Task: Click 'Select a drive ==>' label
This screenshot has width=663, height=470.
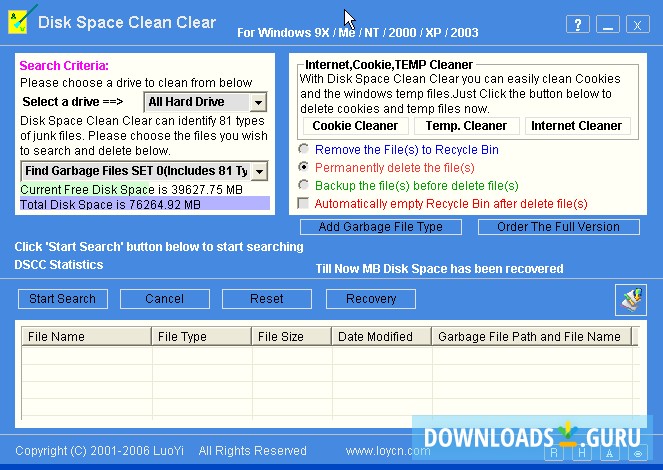Action: [x=73, y=102]
